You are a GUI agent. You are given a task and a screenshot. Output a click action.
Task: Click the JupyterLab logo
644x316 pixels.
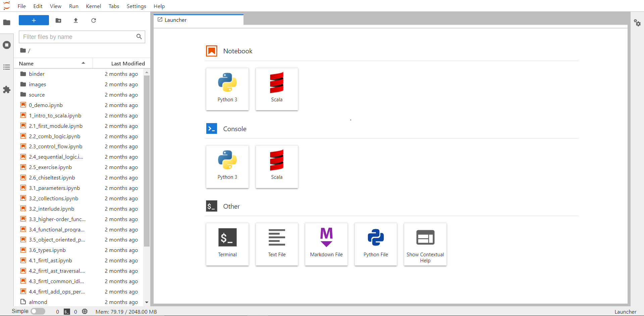(x=7, y=6)
